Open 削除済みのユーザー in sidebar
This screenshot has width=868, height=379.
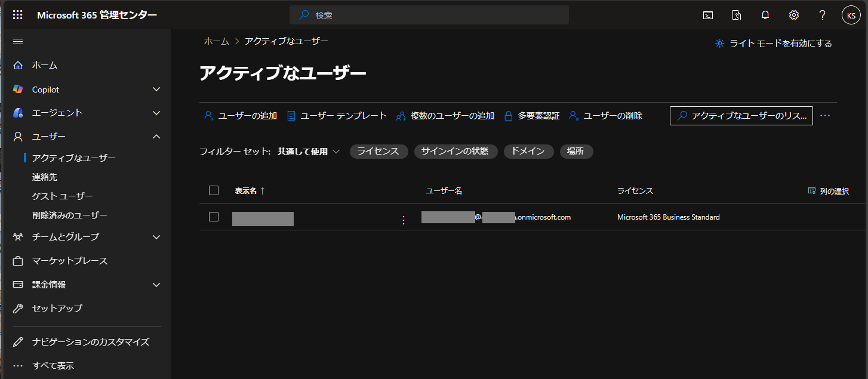pyautogui.click(x=70, y=215)
